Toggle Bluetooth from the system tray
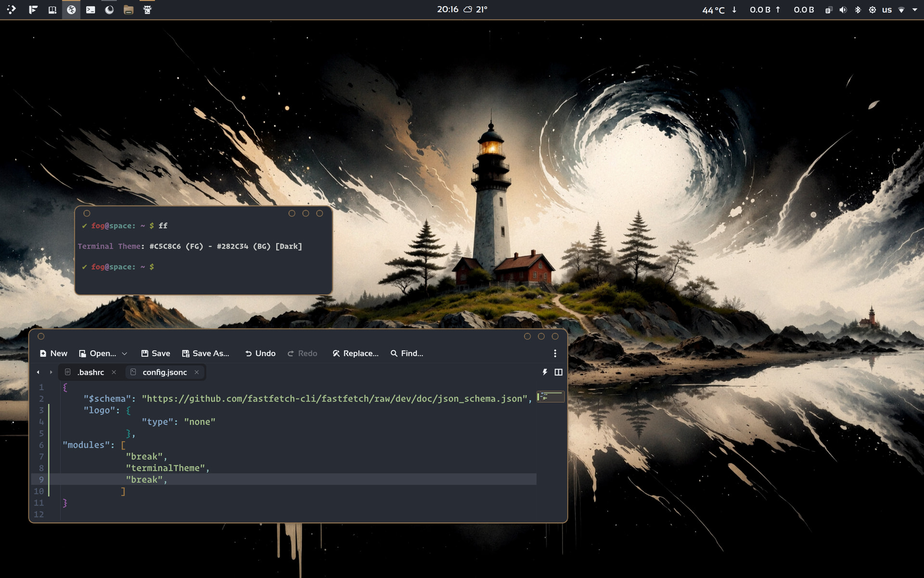The image size is (924, 578). [x=858, y=10]
